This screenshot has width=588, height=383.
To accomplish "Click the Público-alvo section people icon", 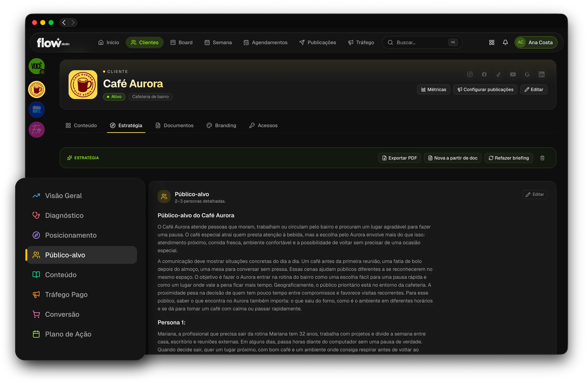I will tap(164, 197).
